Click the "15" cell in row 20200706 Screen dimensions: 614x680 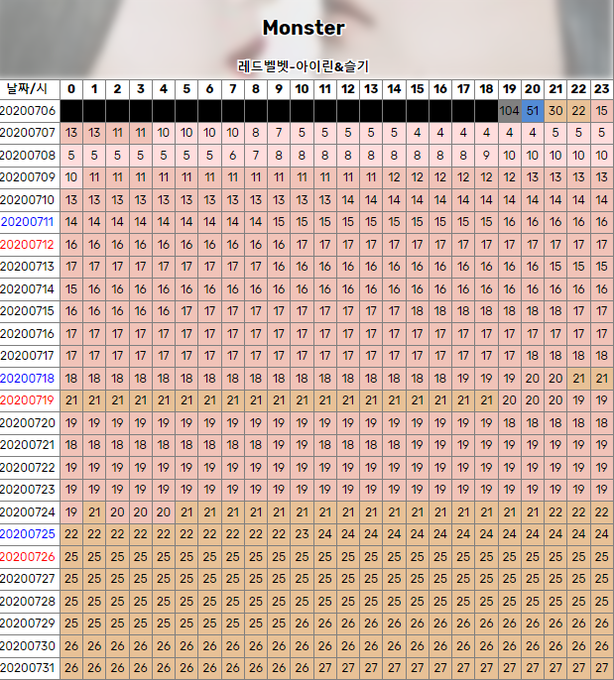(601, 111)
